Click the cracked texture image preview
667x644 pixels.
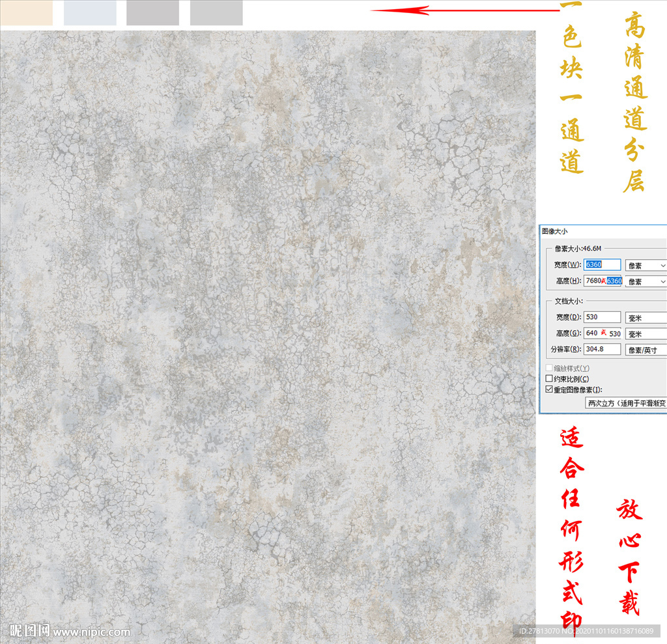pyautogui.click(x=268, y=336)
